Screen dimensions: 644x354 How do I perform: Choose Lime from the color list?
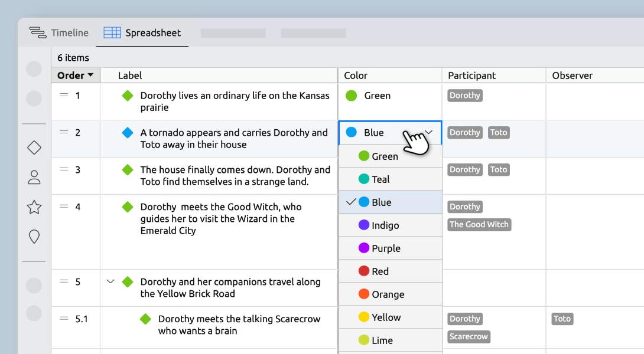click(391, 340)
